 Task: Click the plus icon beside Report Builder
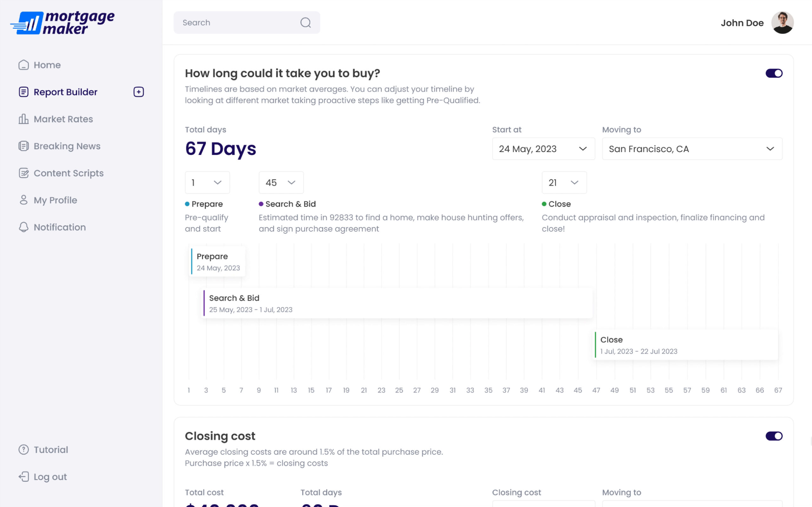(x=139, y=92)
